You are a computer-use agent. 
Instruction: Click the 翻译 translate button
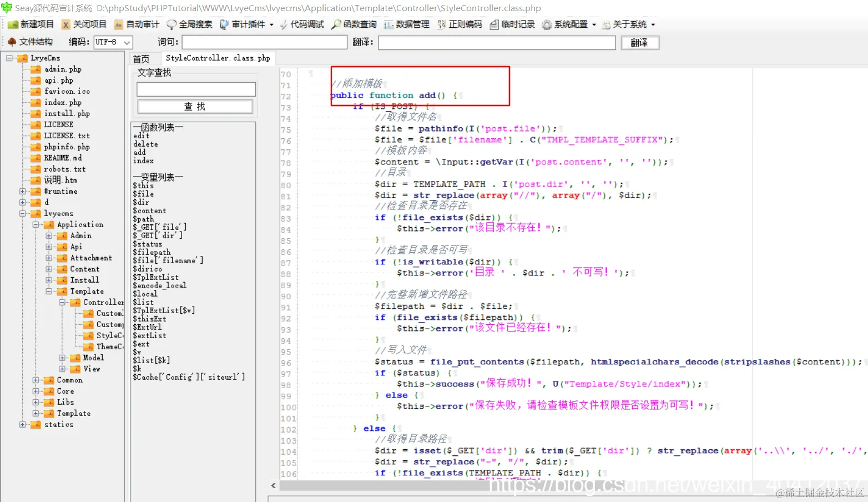639,43
